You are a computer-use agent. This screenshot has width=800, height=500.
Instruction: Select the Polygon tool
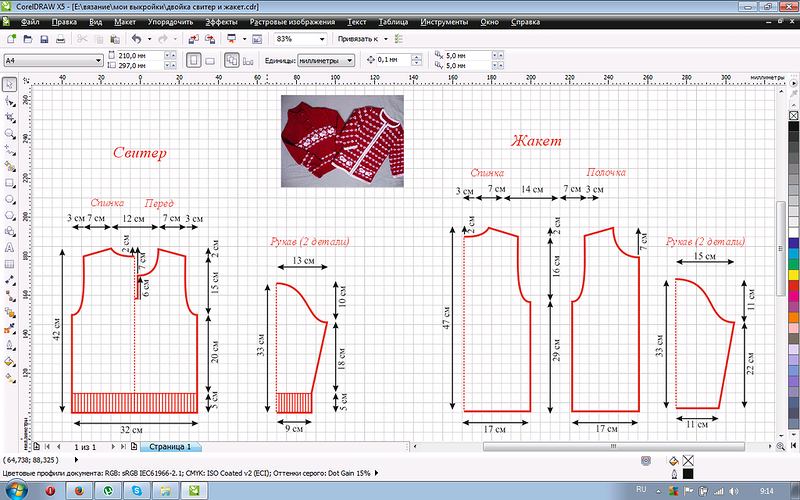click(9, 215)
